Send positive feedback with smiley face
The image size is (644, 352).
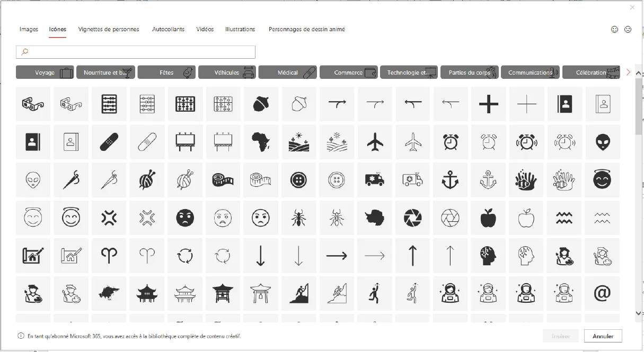[615, 30]
